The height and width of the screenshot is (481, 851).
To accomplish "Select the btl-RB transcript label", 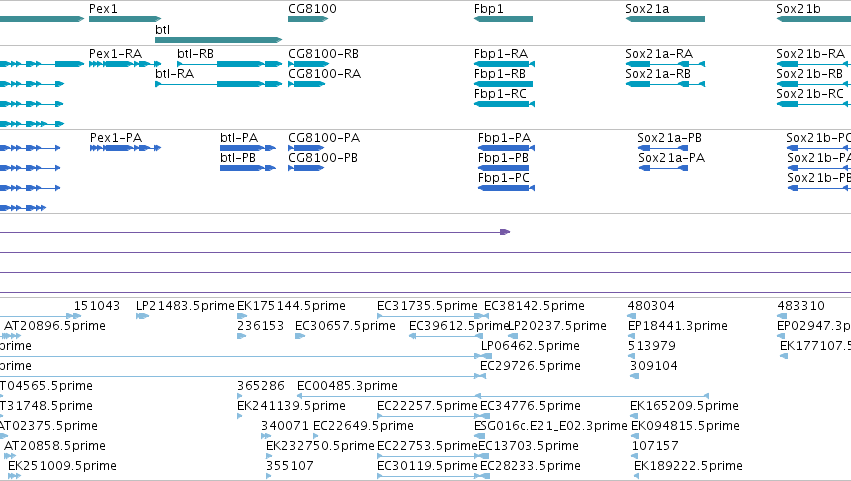I will coord(195,54).
